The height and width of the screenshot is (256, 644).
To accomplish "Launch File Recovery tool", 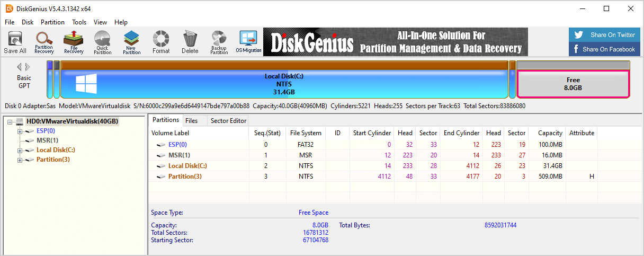I will tap(74, 42).
